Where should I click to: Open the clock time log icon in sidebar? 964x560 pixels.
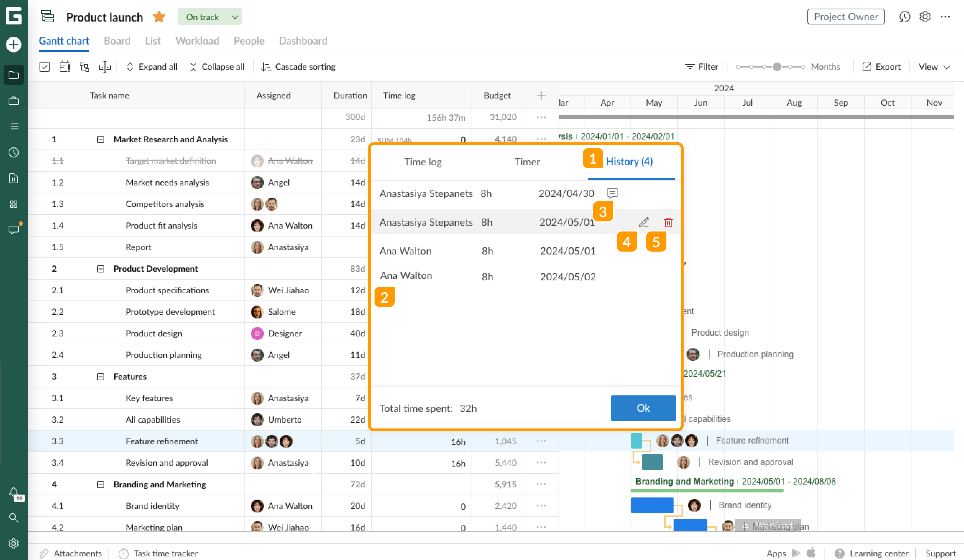(x=14, y=152)
